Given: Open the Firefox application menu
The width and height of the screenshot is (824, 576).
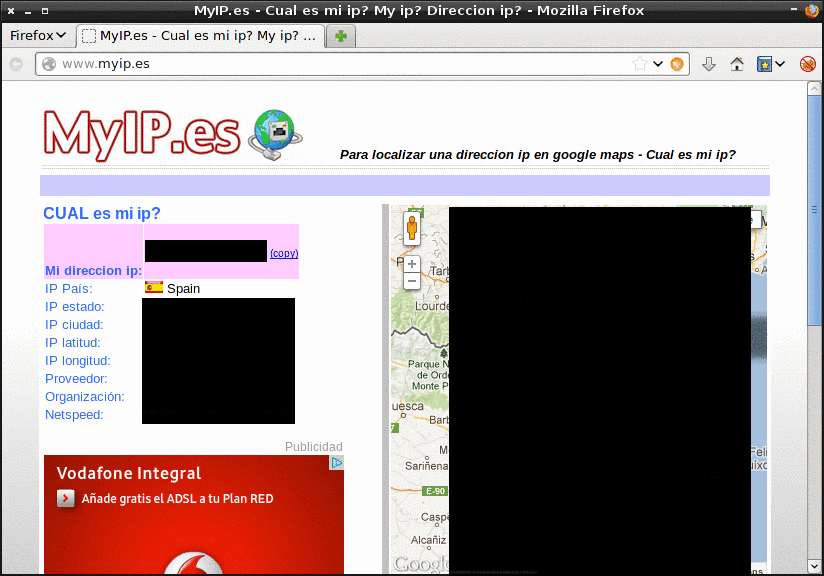Looking at the screenshot, I should [38, 35].
